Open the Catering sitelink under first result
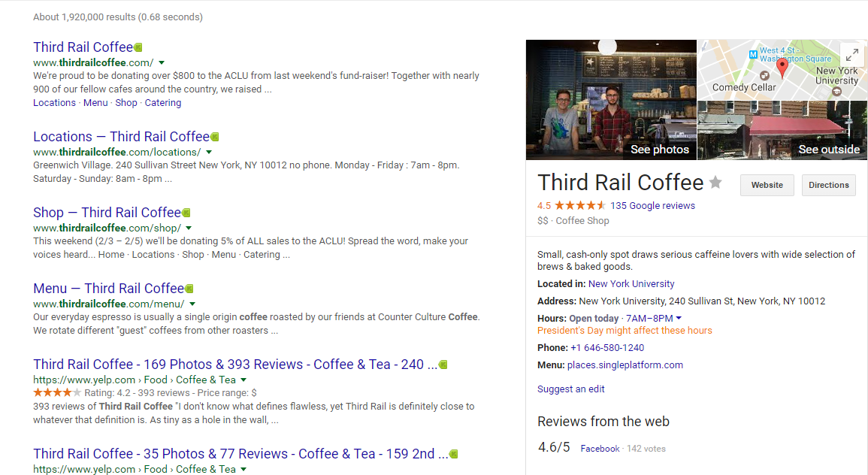This screenshot has width=868, height=475. coord(163,103)
